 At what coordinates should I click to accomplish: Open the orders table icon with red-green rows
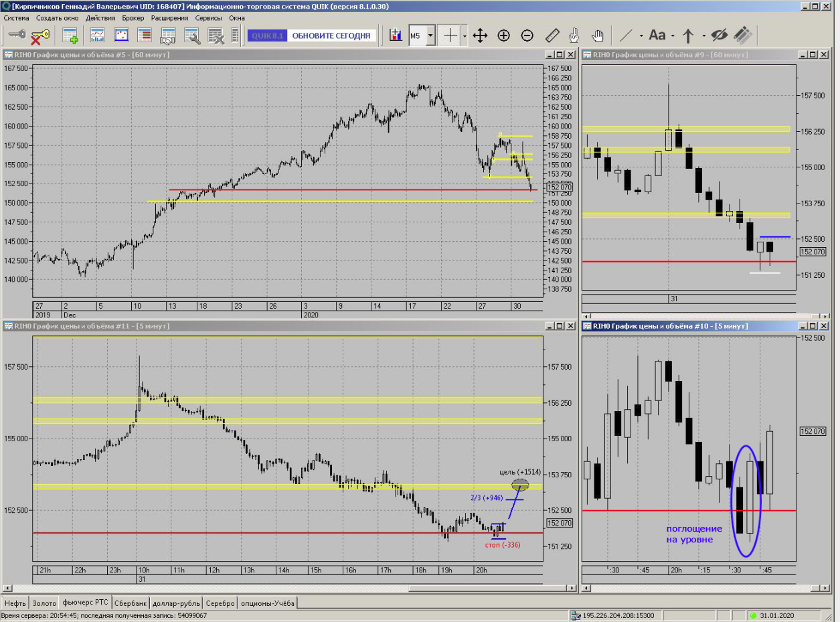145,35
